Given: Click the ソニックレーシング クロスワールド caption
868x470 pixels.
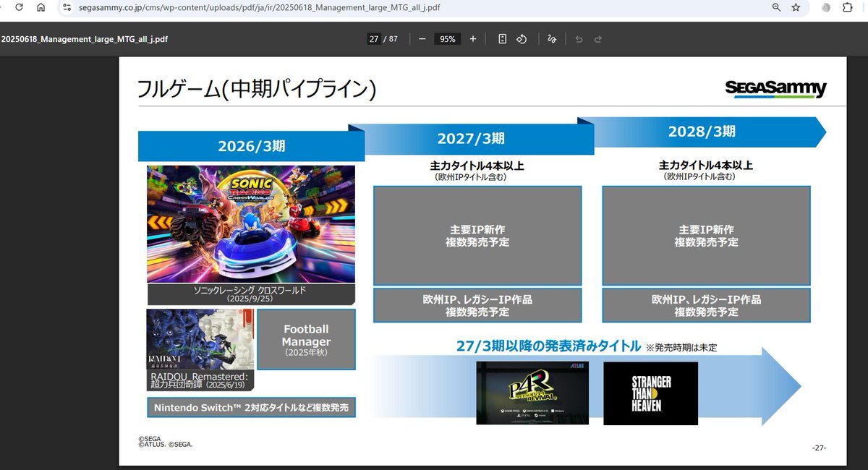Looking at the screenshot, I should coord(251,294).
